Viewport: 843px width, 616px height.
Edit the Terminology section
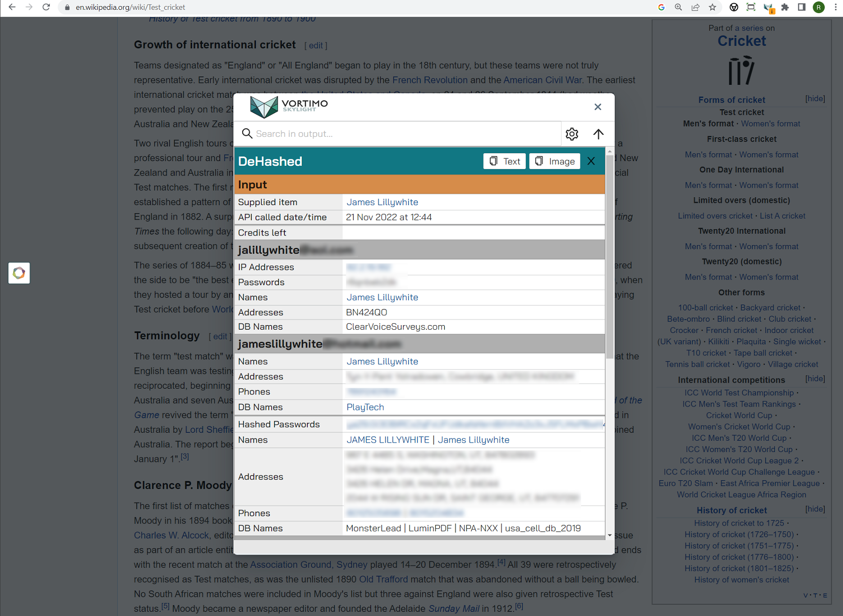coord(220,336)
